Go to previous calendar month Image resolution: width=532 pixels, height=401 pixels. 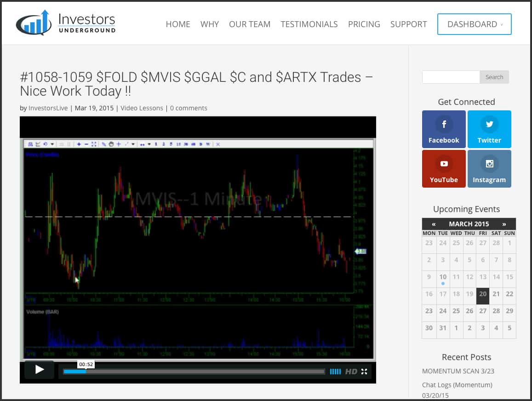click(x=434, y=224)
